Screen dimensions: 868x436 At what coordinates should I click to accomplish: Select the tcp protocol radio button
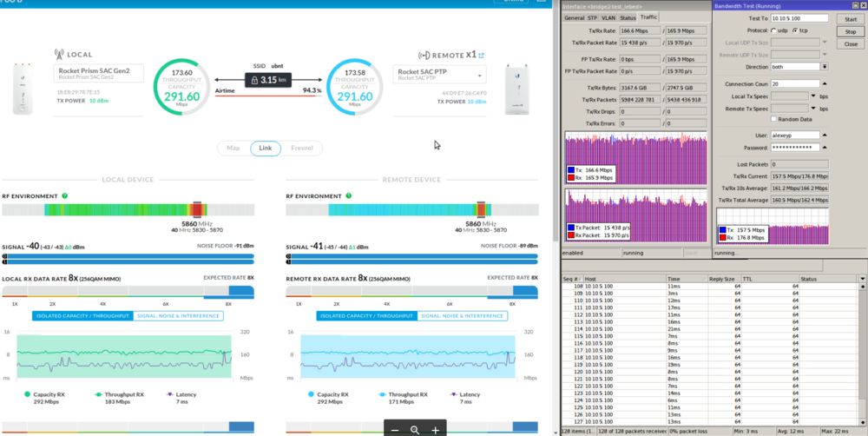(795, 30)
